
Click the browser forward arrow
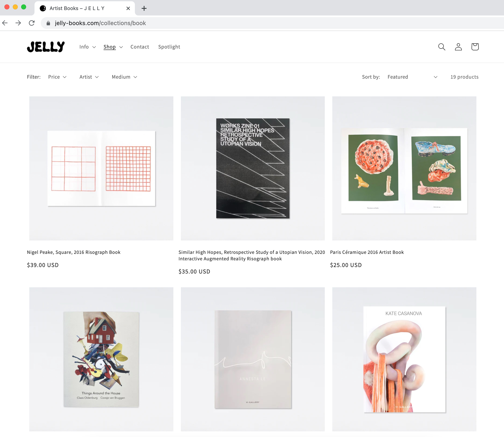pos(18,23)
